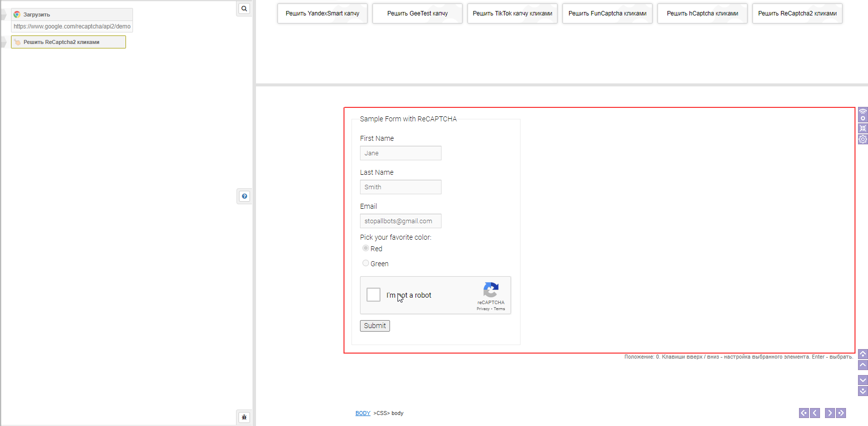
Task: Select the Green color radio button
Action: pyautogui.click(x=365, y=263)
